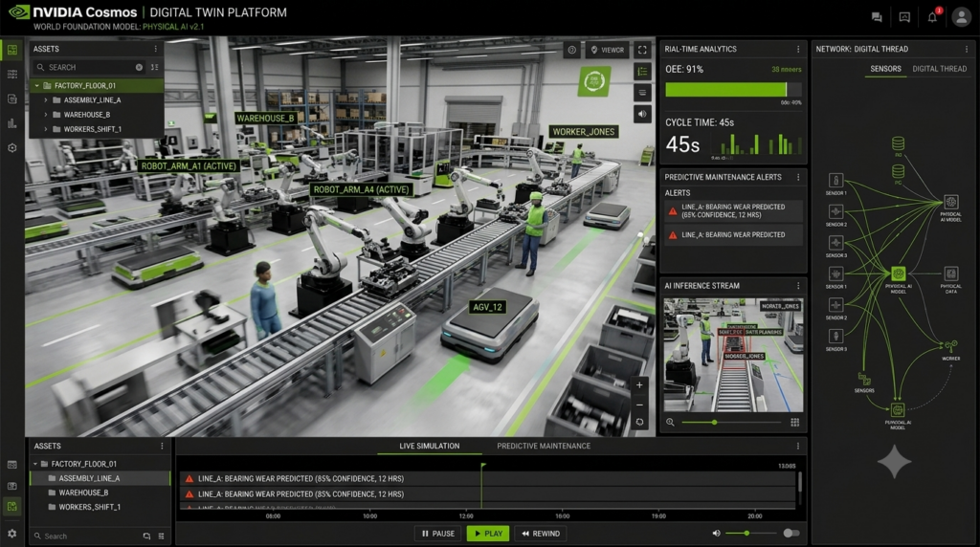
Task: Click the inference stream magnifier icon
Action: 670,423
